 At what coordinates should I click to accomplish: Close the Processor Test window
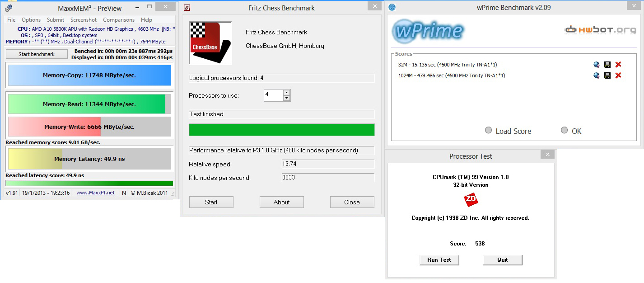click(x=547, y=155)
